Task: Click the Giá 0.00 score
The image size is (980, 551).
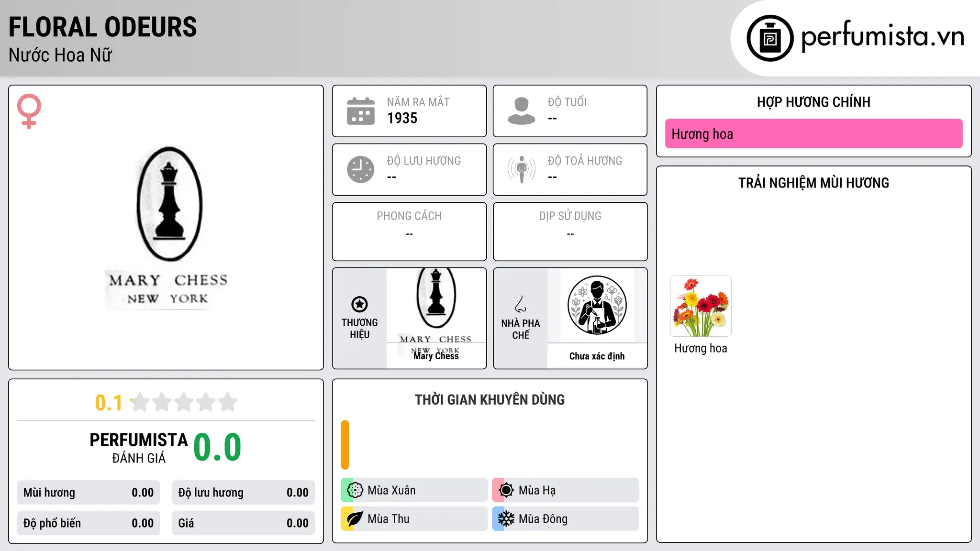Action: click(243, 523)
